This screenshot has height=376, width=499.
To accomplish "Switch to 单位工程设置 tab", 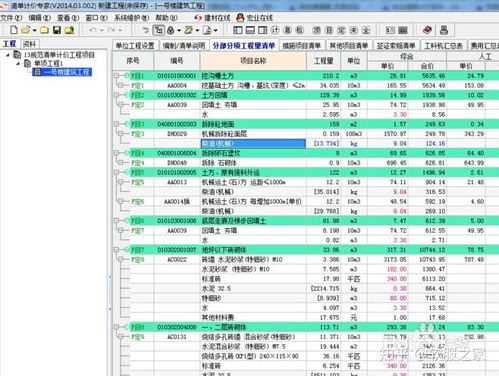I will click(135, 45).
